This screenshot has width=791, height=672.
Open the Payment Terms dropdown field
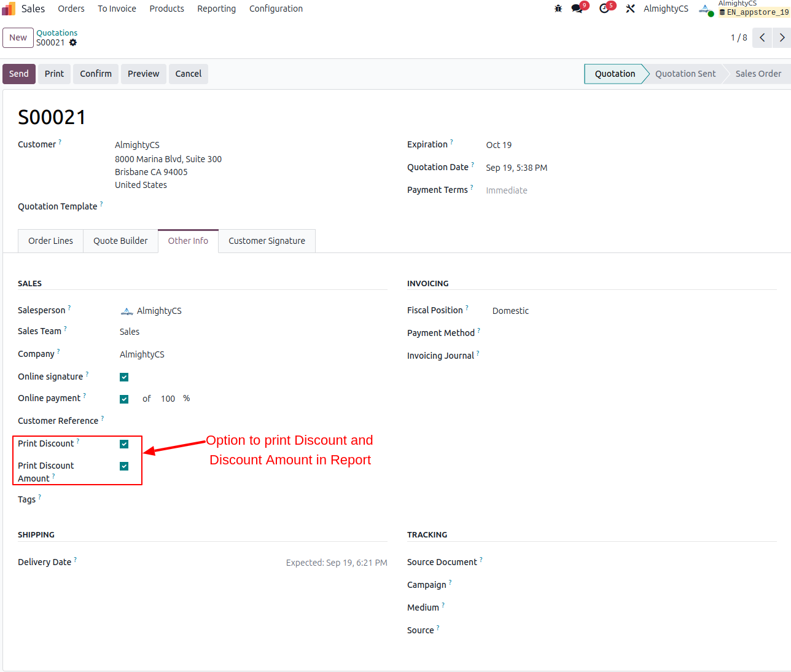pyautogui.click(x=553, y=190)
